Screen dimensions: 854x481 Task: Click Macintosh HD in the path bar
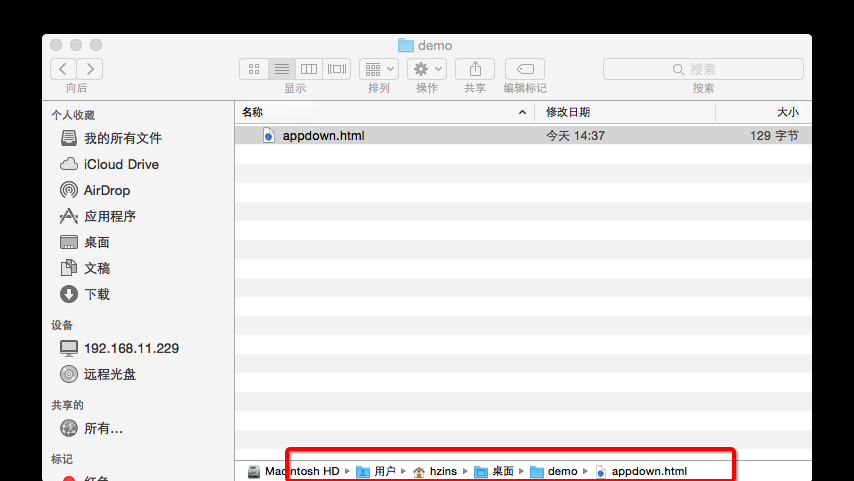(293, 471)
